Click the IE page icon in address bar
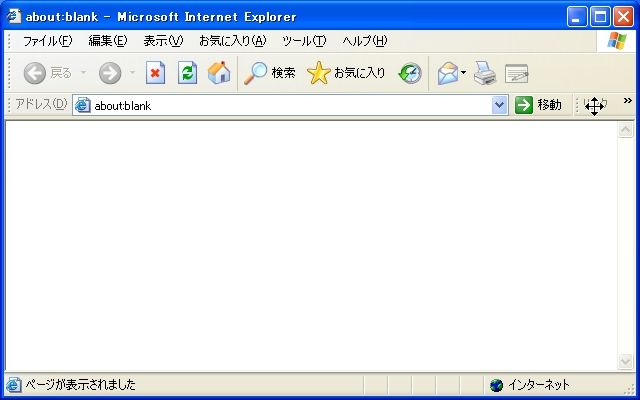 (x=82, y=105)
